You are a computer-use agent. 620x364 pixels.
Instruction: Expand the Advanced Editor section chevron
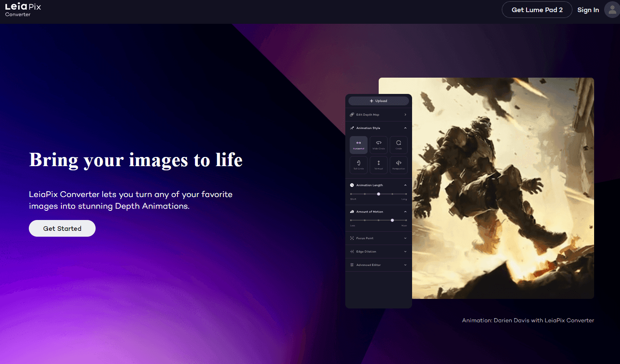click(x=405, y=265)
